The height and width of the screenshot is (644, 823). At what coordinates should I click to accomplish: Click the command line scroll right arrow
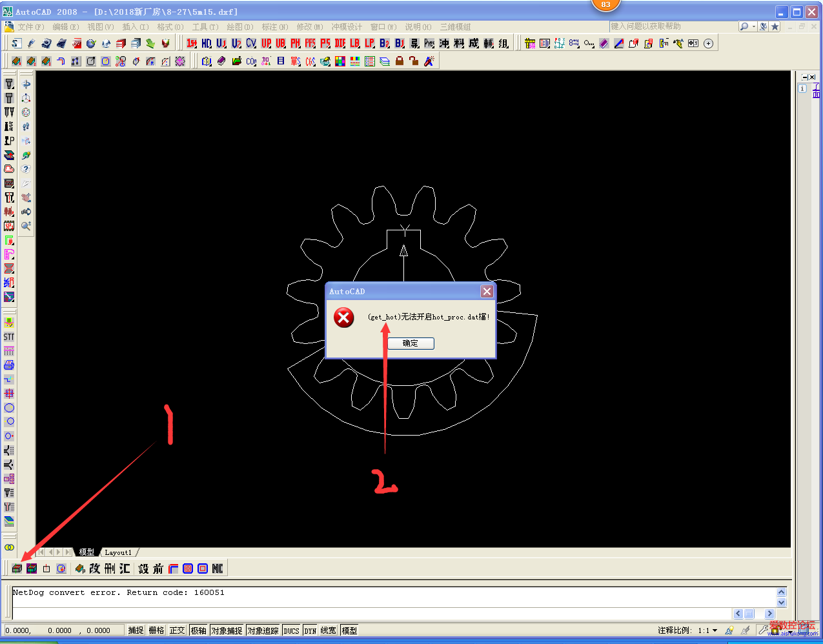(769, 614)
